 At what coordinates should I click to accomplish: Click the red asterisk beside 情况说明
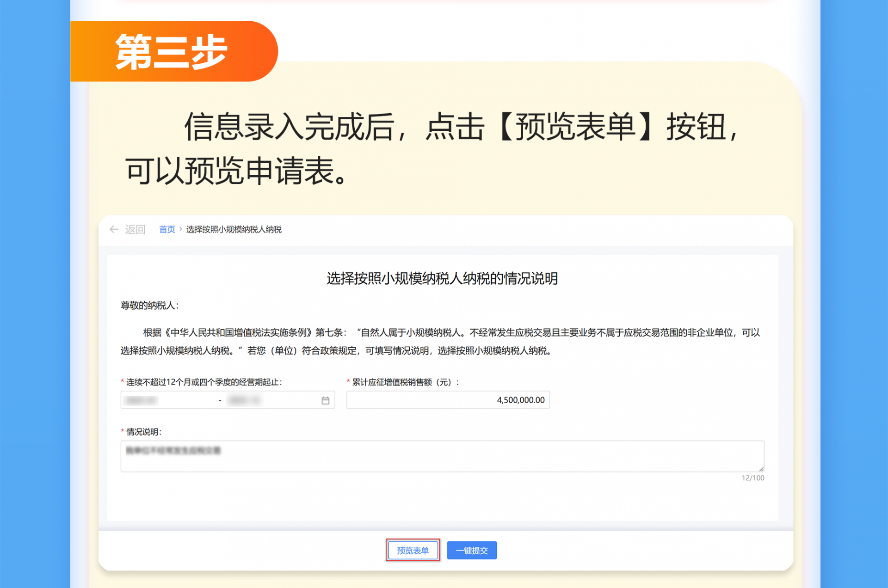(122, 431)
